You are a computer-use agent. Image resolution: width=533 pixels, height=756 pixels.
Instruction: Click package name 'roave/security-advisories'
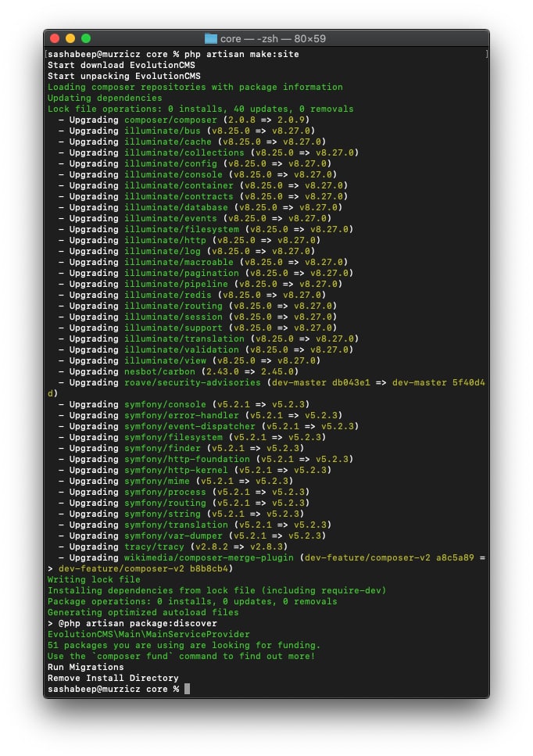pyautogui.click(x=192, y=382)
